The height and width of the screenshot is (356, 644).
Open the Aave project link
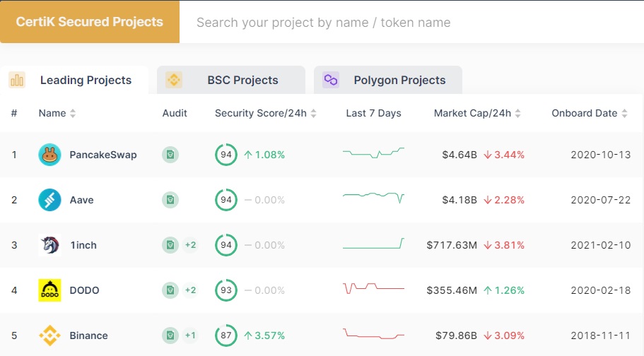coord(82,200)
